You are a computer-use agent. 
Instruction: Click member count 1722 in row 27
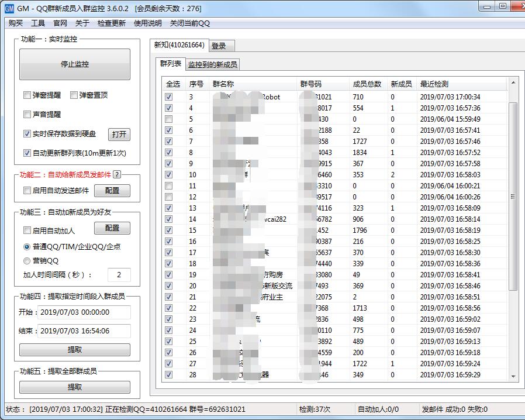360,363
